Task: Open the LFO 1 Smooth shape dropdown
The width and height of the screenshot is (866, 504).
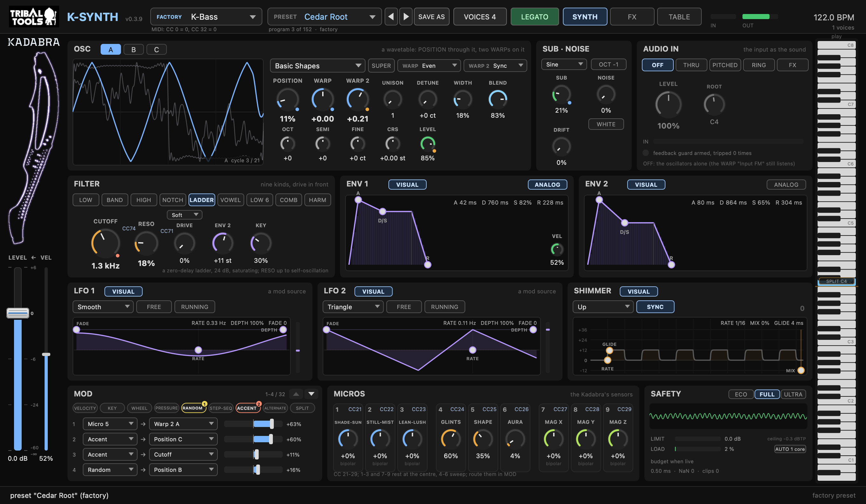Action: coord(103,307)
